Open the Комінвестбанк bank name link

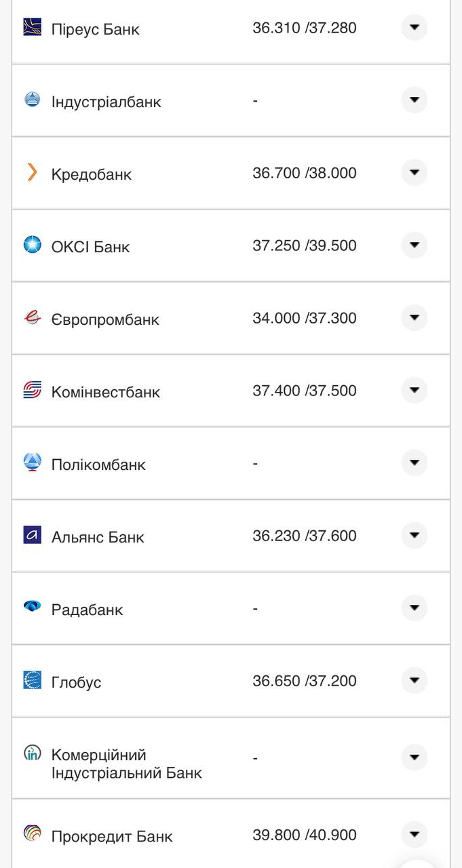point(106,392)
